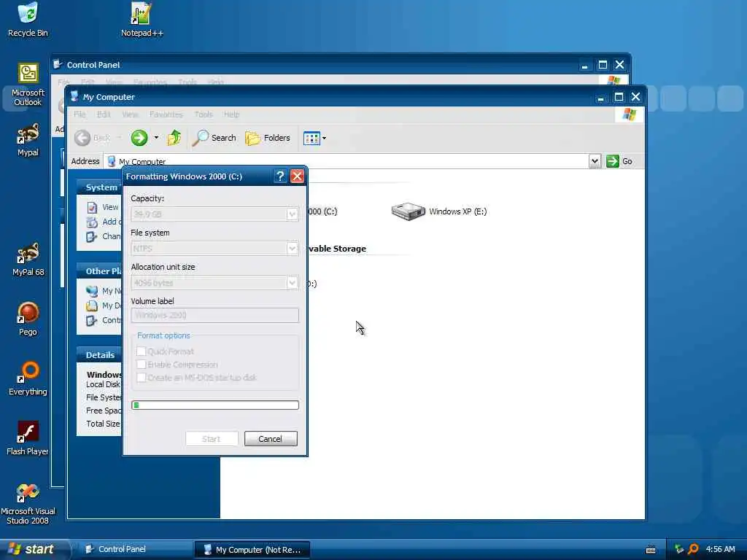747x560 pixels.
Task: Open the Recycle Bin desktop icon
Action: coord(28,20)
